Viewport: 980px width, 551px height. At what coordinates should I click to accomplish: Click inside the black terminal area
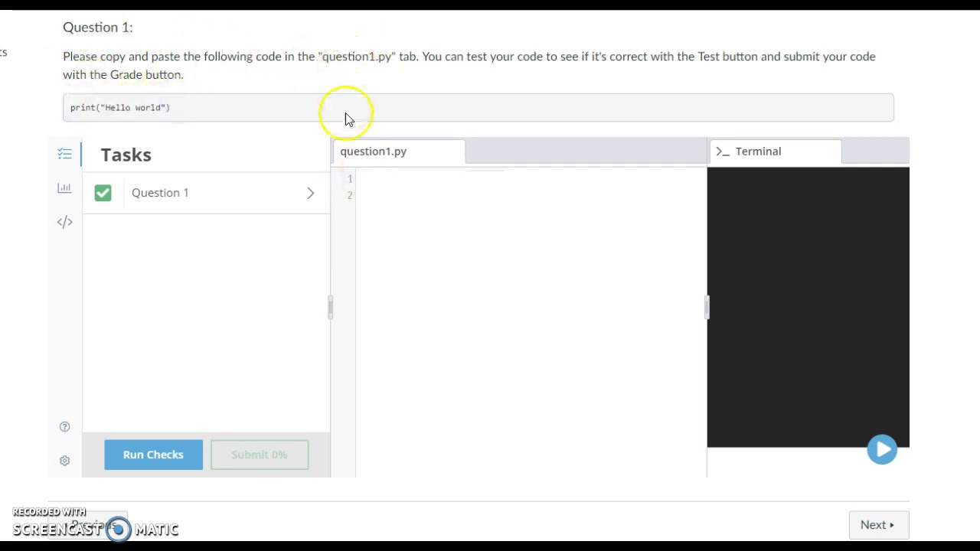808,306
